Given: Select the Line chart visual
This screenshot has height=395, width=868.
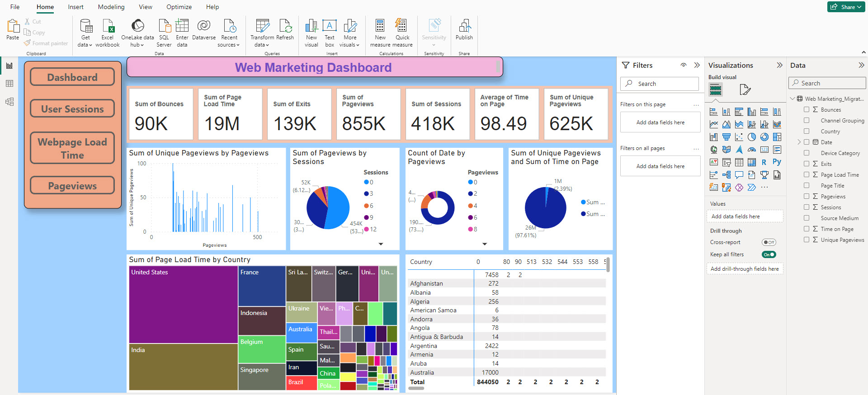Looking at the screenshot, I should [714, 124].
